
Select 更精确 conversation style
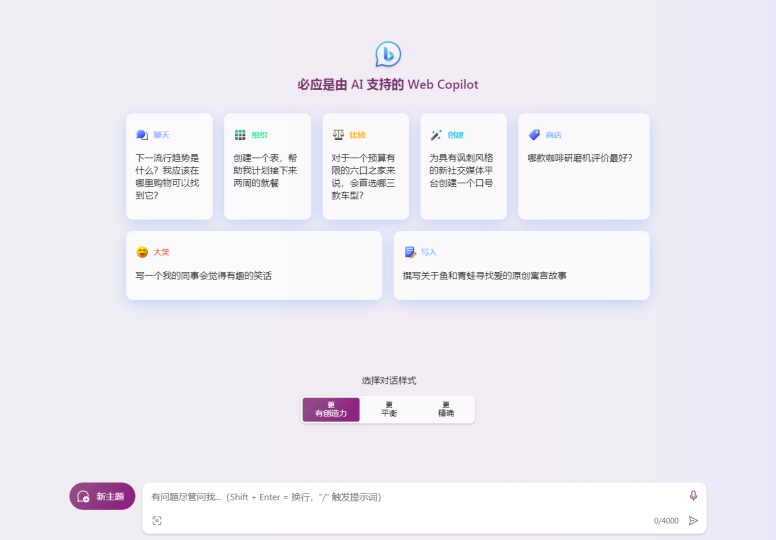click(x=446, y=409)
